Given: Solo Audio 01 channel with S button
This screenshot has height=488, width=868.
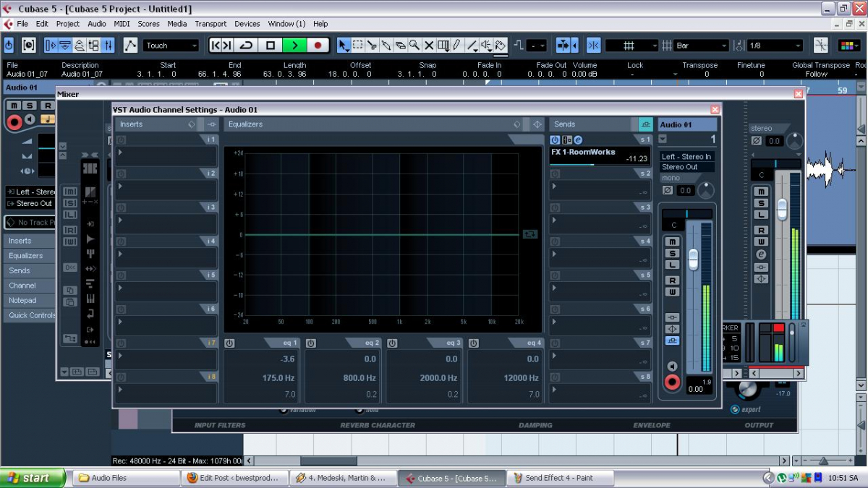Looking at the screenshot, I should click(673, 253).
